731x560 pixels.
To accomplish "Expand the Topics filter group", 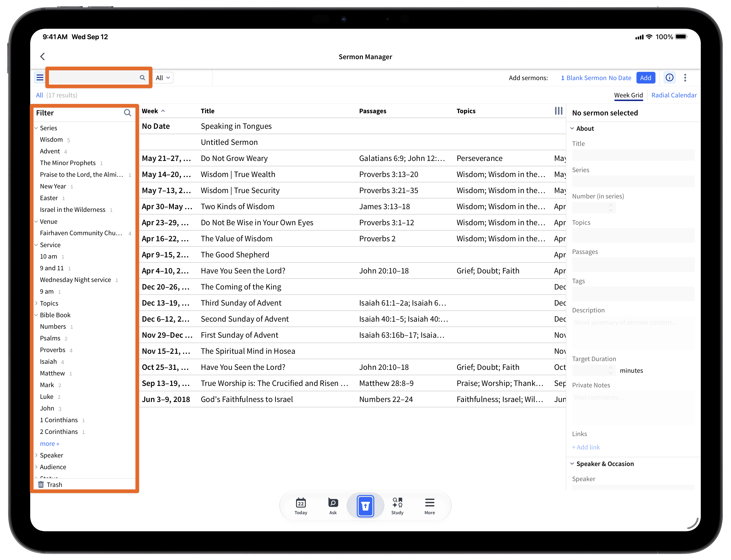I will 36,303.
